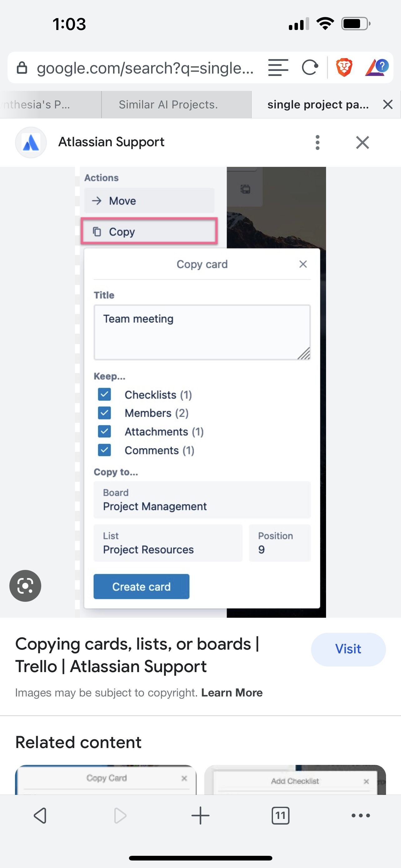The width and height of the screenshot is (401, 868).
Task: Tap the Learn More link
Action: (x=232, y=693)
